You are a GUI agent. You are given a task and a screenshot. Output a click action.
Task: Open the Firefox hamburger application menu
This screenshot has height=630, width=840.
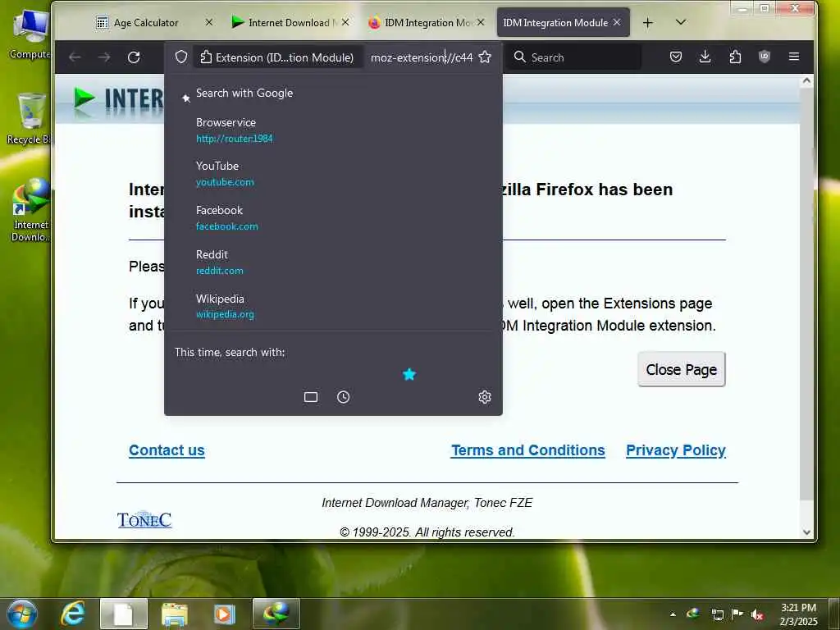coord(794,57)
